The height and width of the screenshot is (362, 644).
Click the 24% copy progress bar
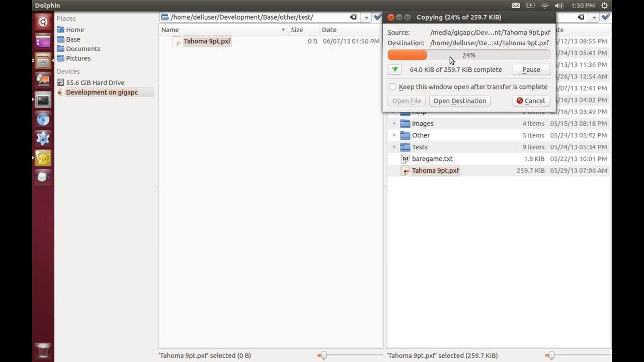click(x=469, y=55)
